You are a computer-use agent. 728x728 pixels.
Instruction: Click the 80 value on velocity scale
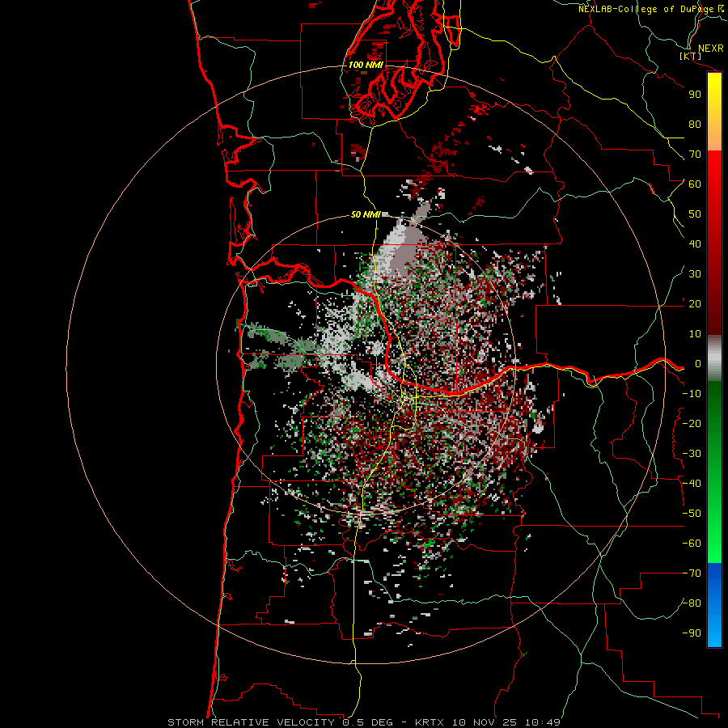coord(695,125)
